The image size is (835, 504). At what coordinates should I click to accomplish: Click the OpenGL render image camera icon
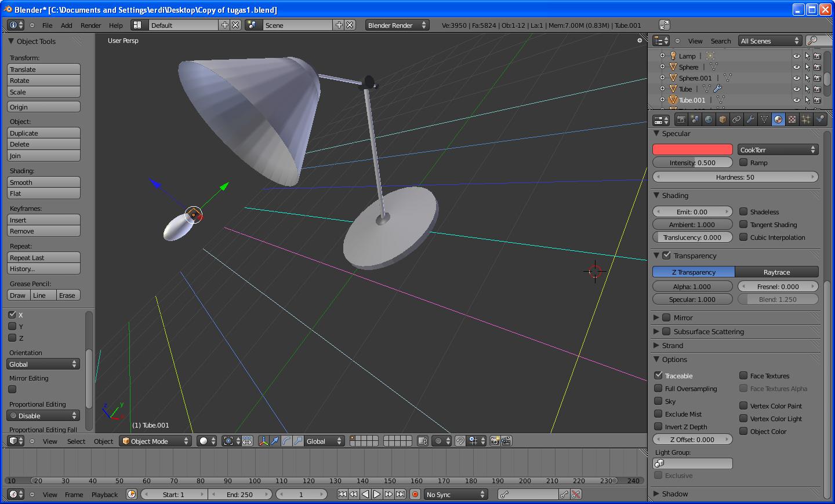[495, 441]
